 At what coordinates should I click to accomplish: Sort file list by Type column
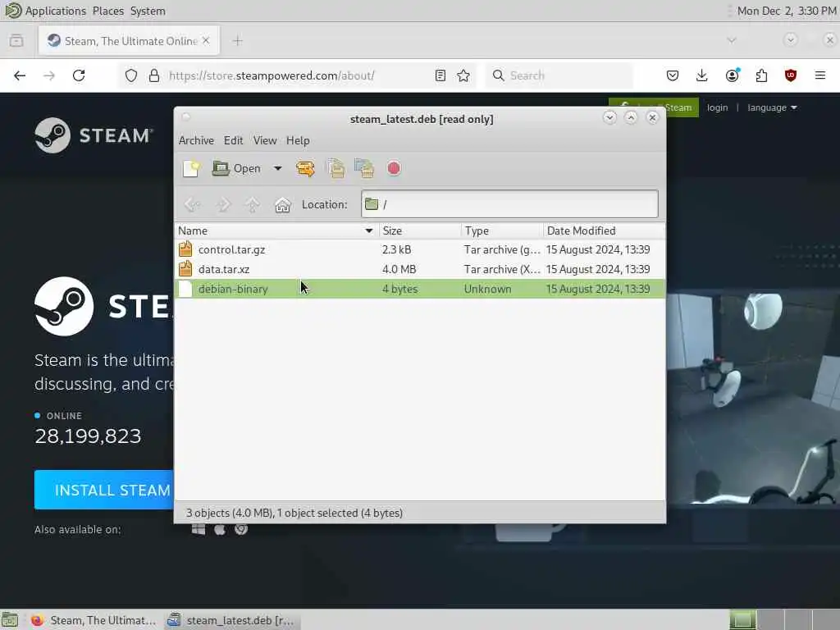[x=502, y=231]
